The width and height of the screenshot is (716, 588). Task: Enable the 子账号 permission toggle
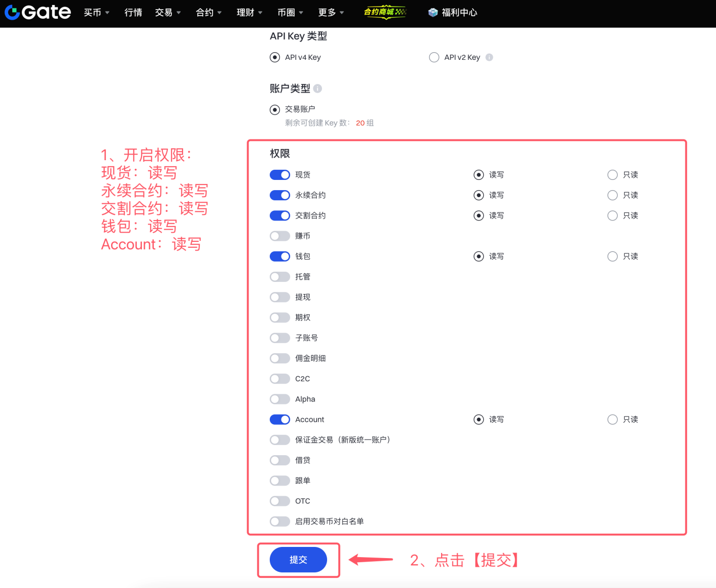[280, 338]
